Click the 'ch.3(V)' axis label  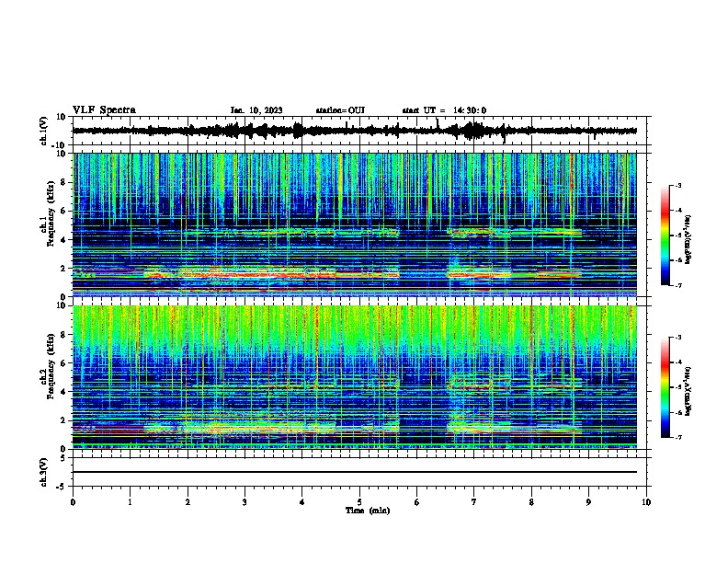point(43,472)
